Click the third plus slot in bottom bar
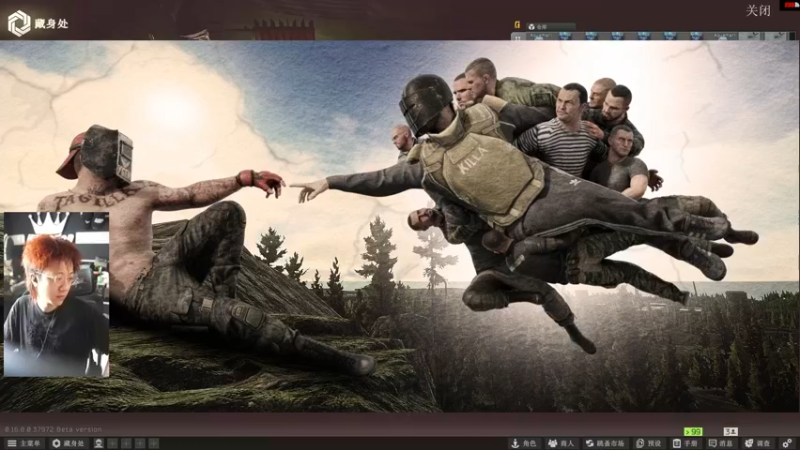800x450 pixels. tap(140, 443)
